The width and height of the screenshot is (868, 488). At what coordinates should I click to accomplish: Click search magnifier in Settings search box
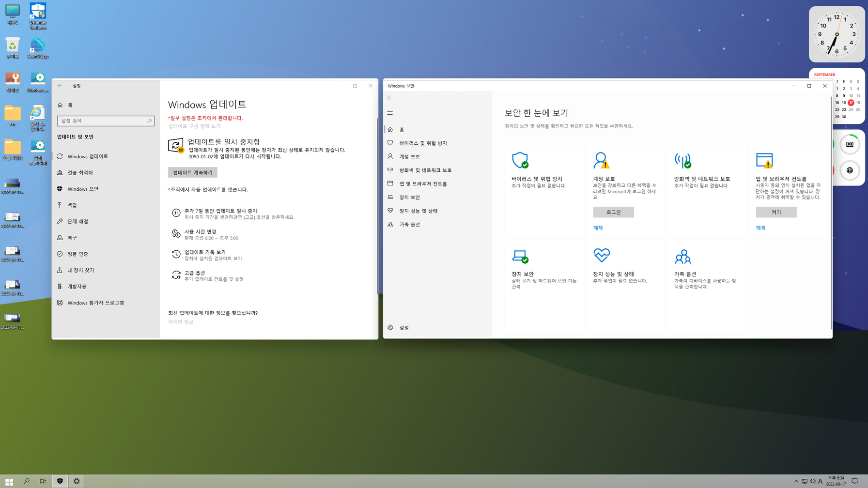click(149, 121)
